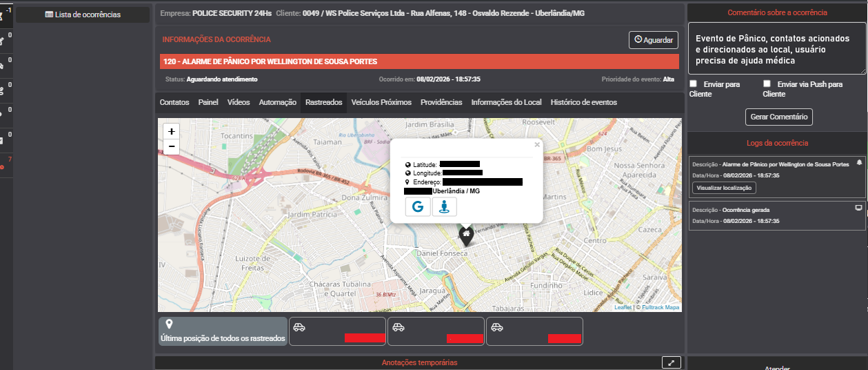
Task: Click Daniel Fonseca label on map
Action: point(442,254)
